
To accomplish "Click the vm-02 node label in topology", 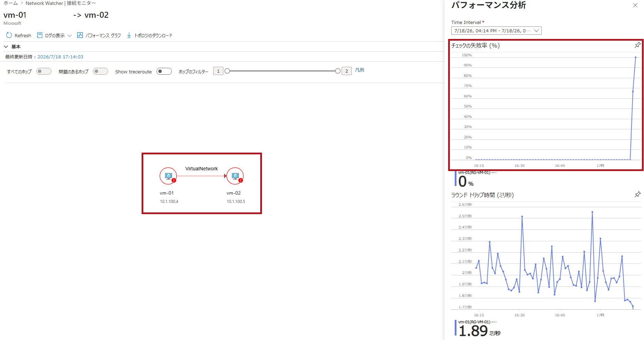I will [x=233, y=193].
